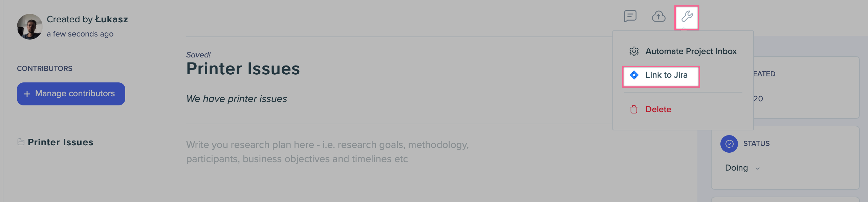Click the Manage contributors button
The width and height of the screenshot is (868, 202).
coord(71,94)
